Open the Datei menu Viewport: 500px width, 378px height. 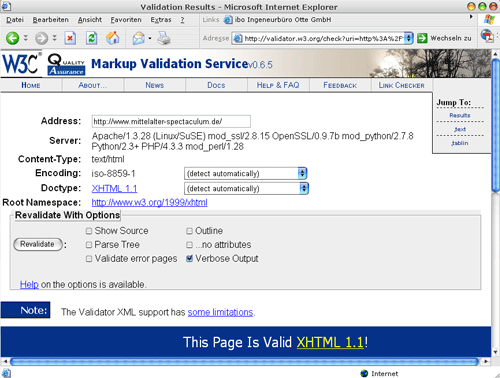(15, 20)
